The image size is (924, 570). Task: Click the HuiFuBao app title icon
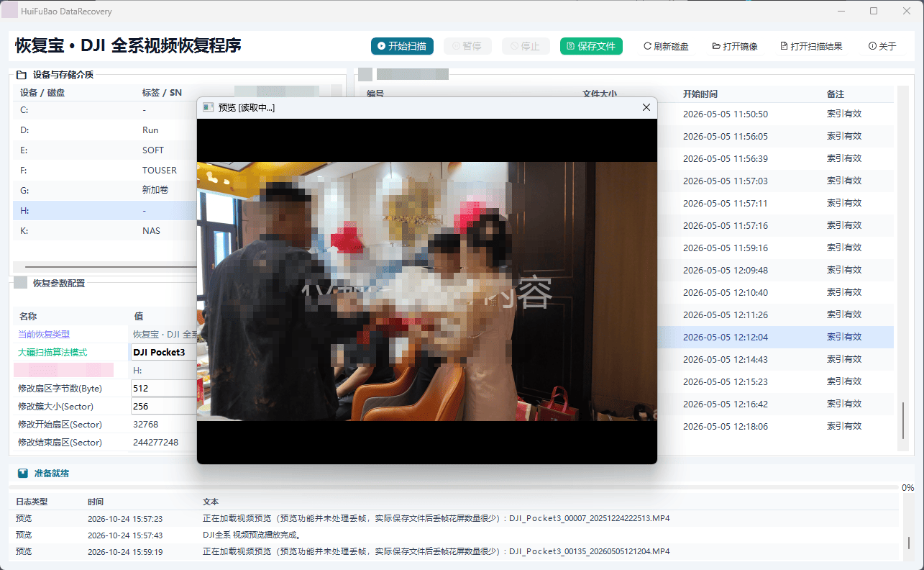tap(11, 11)
